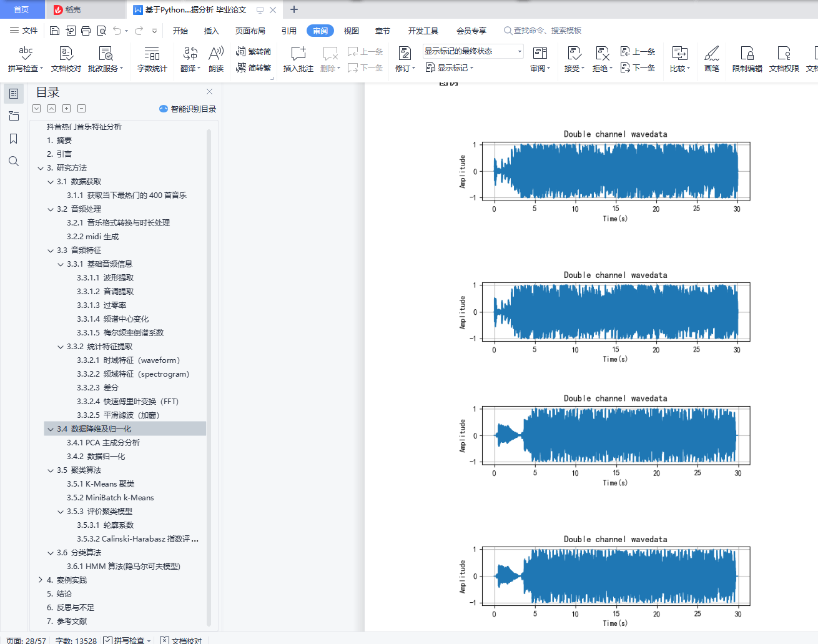Collapse the 3.3.1 基础音频信息 outline node

[x=61, y=264]
